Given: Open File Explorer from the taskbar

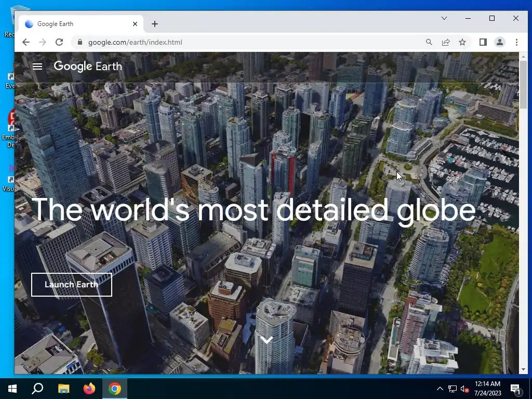Looking at the screenshot, I should pos(63,389).
